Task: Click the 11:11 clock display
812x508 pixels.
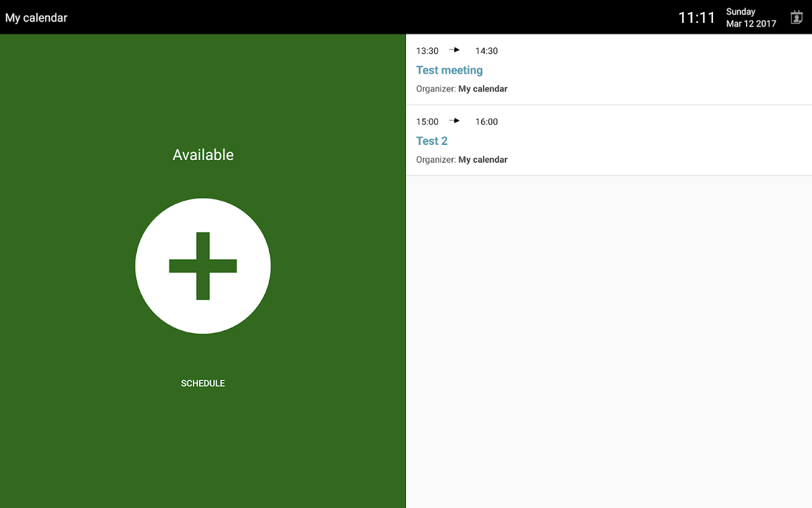Action: point(697,18)
